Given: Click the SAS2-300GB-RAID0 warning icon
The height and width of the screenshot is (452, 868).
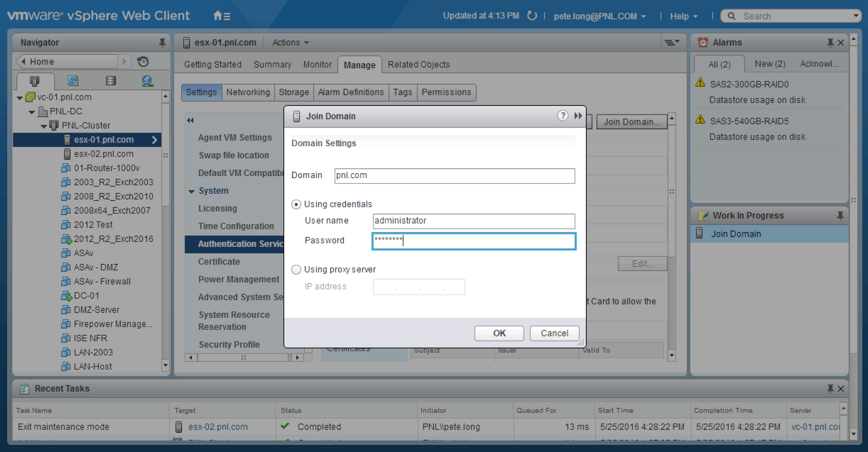Looking at the screenshot, I should coord(700,83).
